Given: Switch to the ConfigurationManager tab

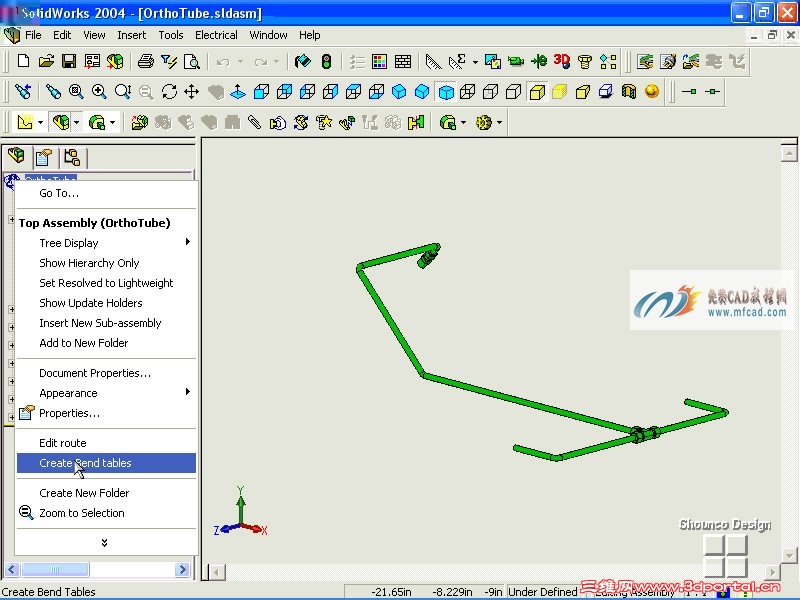Looking at the screenshot, I should (x=72, y=157).
